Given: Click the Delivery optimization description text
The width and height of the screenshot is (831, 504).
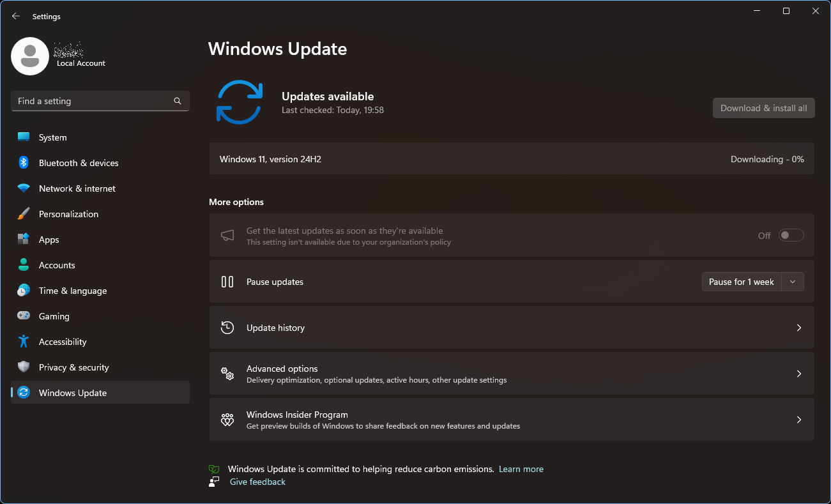Looking at the screenshot, I should (x=376, y=380).
